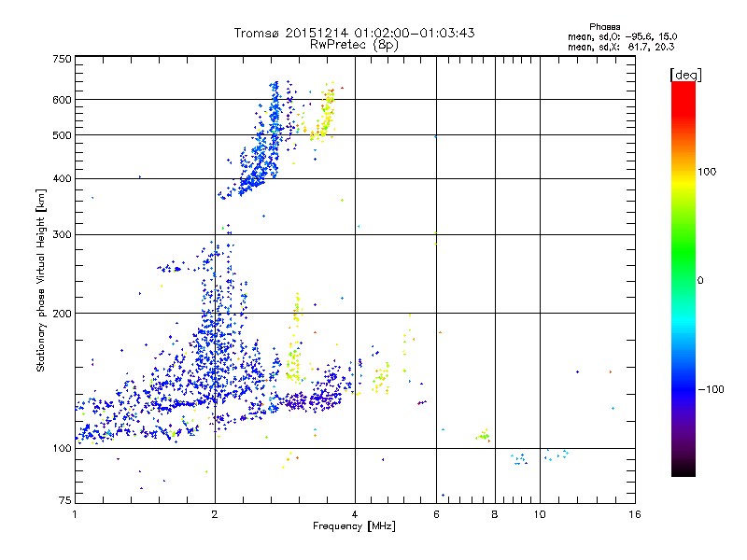Click the x-axis tick label '1'
This screenshot has width=747, height=560.
coord(75,514)
